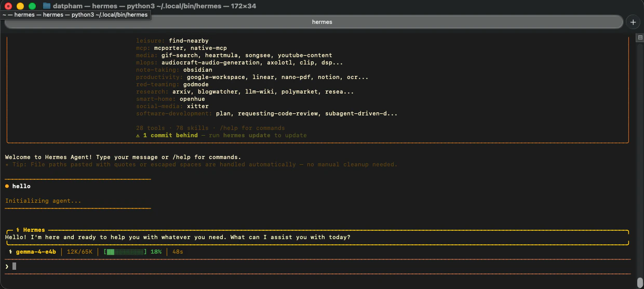This screenshot has width=644, height=289.
Task: Click the research row starting with arxiv
Action: point(245,91)
